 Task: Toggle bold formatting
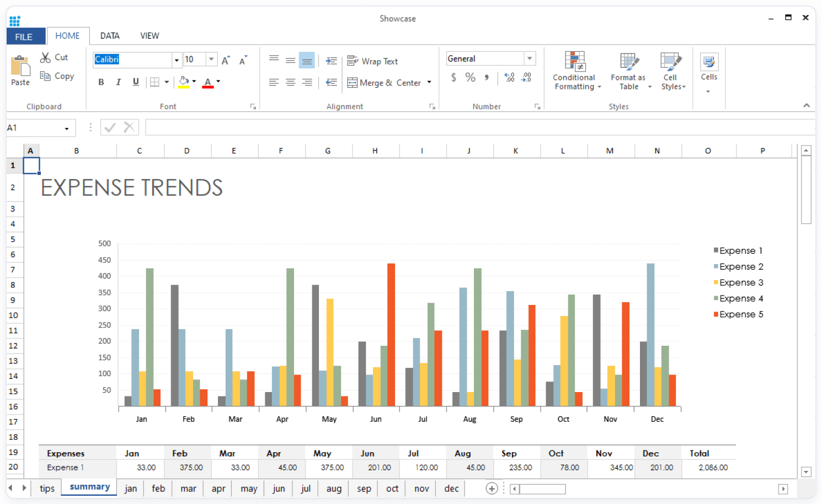(x=101, y=82)
